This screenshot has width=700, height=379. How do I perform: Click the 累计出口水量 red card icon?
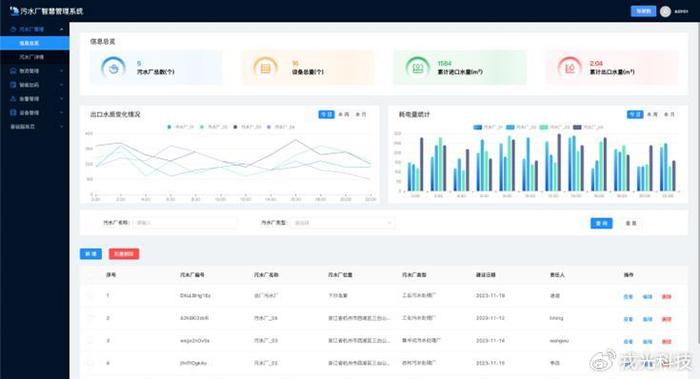tap(570, 68)
